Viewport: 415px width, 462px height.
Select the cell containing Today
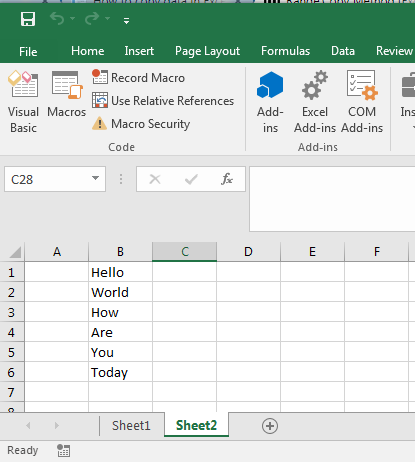point(120,372)
